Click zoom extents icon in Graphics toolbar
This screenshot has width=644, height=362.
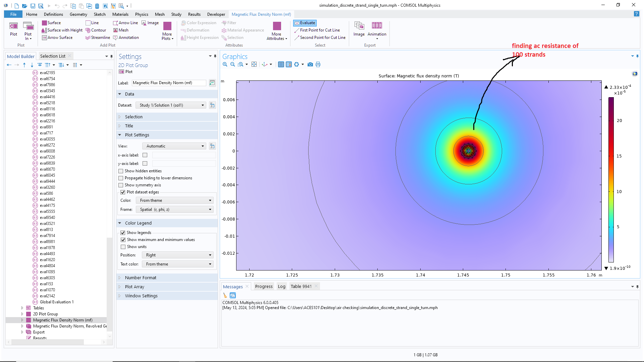pyautogui.click(x=254, y=64)
